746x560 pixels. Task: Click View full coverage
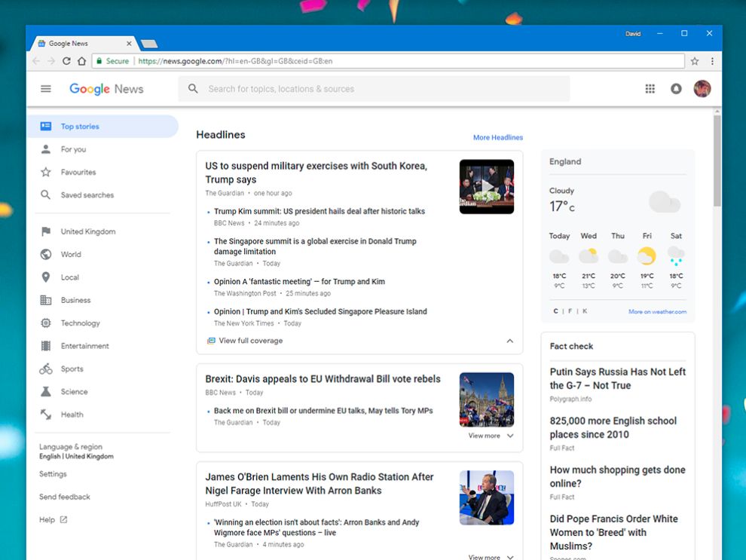point(245,341)
